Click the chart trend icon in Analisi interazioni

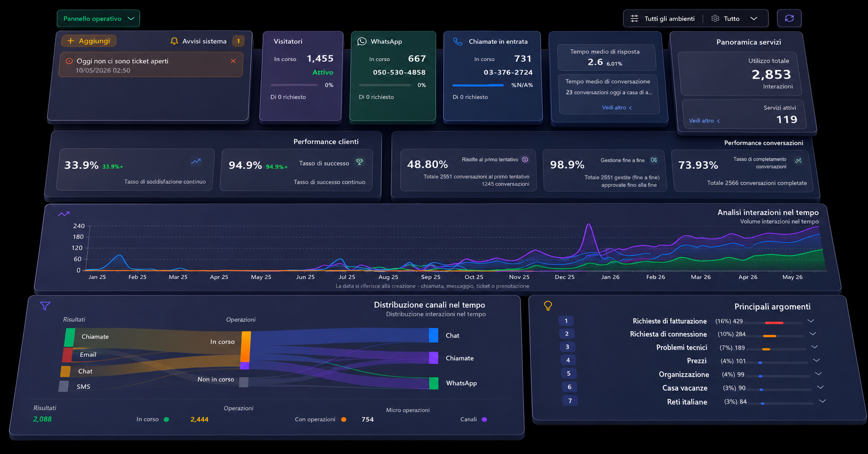(64, 214)
